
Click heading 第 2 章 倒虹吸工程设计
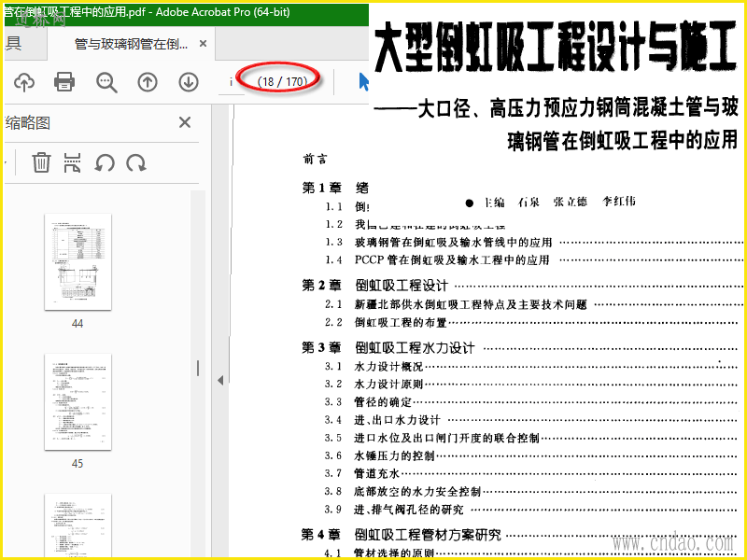tap(375, 286)
